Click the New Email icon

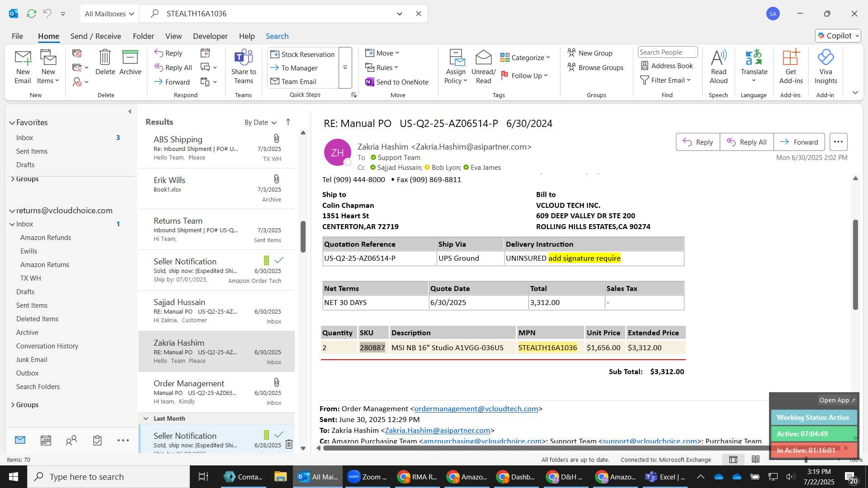pos(23,67)
